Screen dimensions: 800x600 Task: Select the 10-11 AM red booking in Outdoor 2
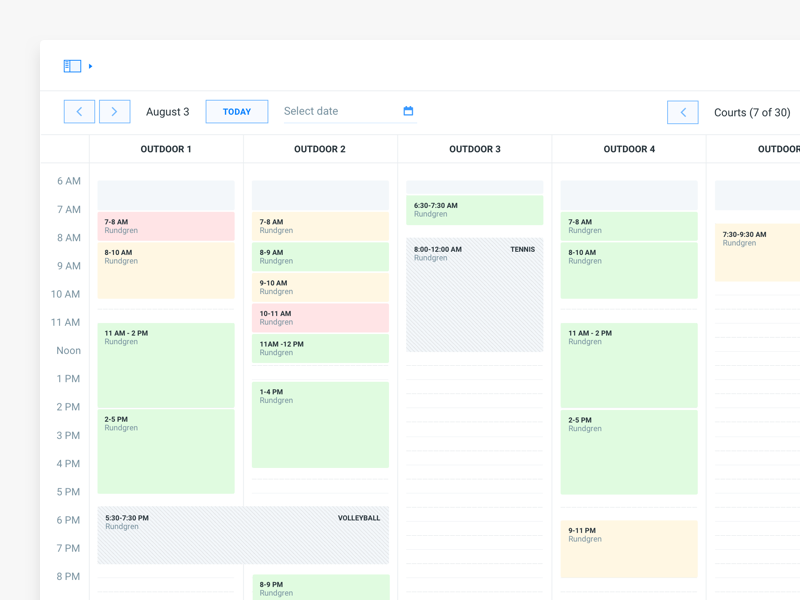[320, 318]
